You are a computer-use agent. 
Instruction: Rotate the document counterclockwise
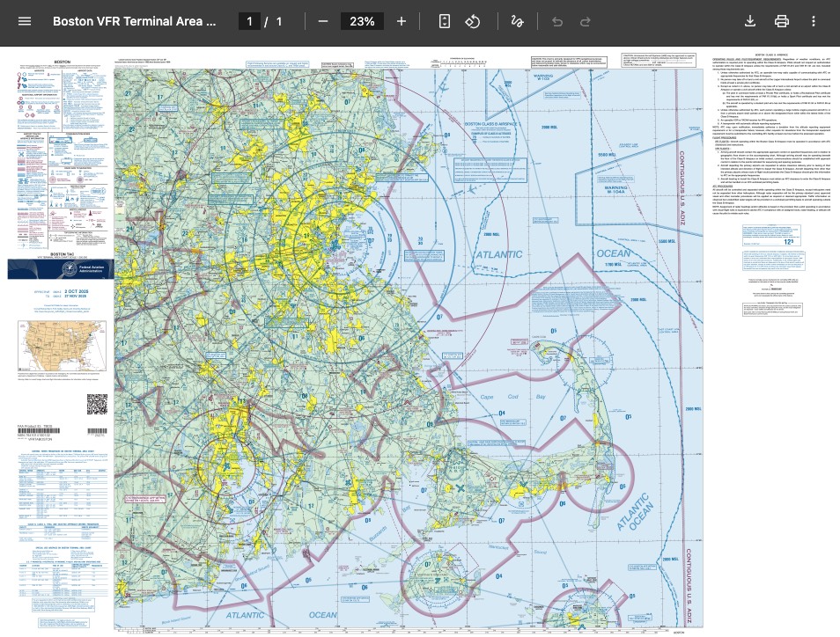pyautogui.click(x=472, y=21)
